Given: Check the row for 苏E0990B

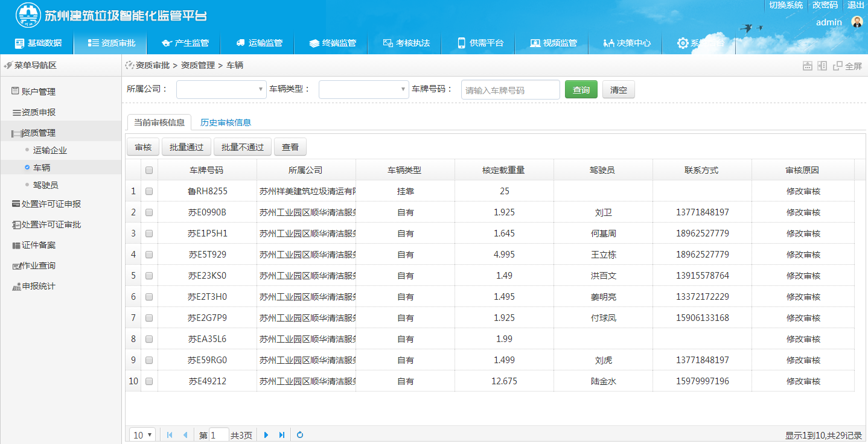Looking at the screenshot, I should (149, 212).
